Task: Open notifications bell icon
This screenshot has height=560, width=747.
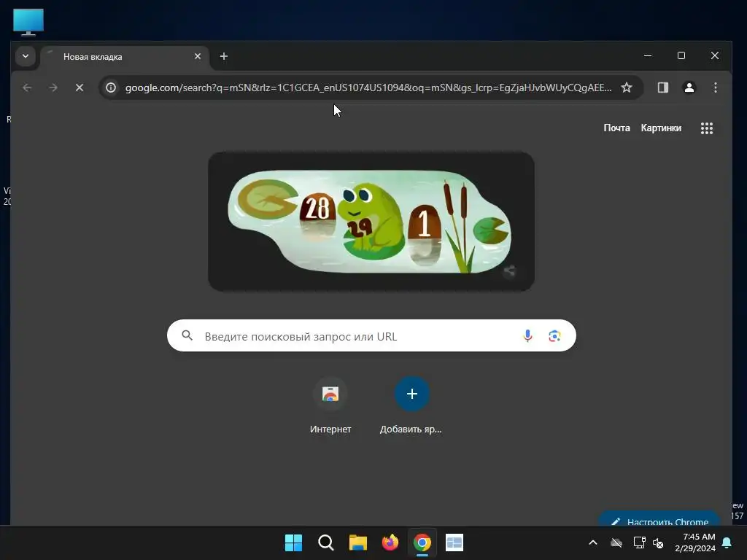Action: (x=727, y=542)
